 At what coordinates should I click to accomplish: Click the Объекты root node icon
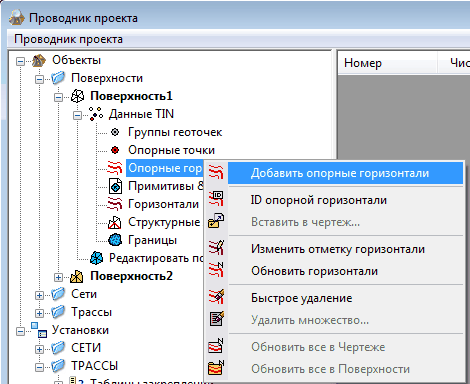39,60
